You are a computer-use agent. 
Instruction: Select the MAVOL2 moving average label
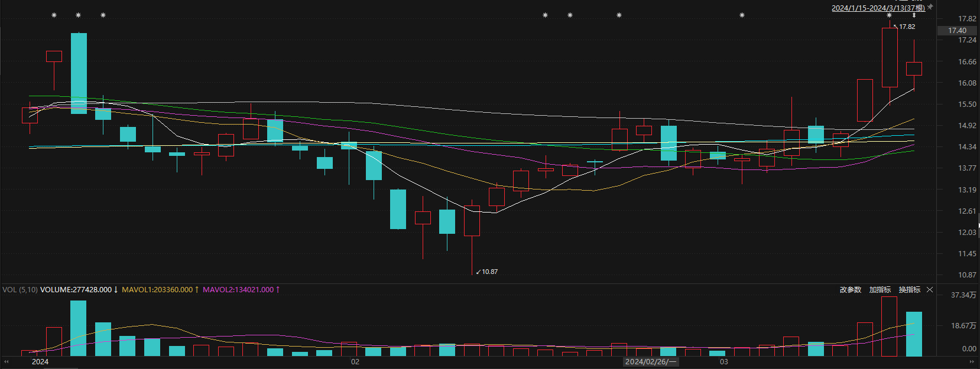238,290
